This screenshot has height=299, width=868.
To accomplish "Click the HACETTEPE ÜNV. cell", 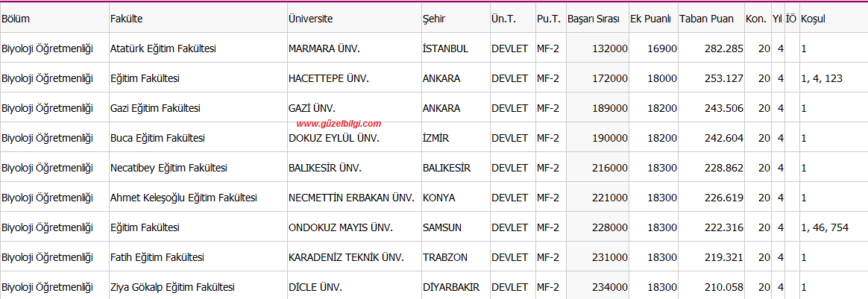I will (x=329, y=78).
